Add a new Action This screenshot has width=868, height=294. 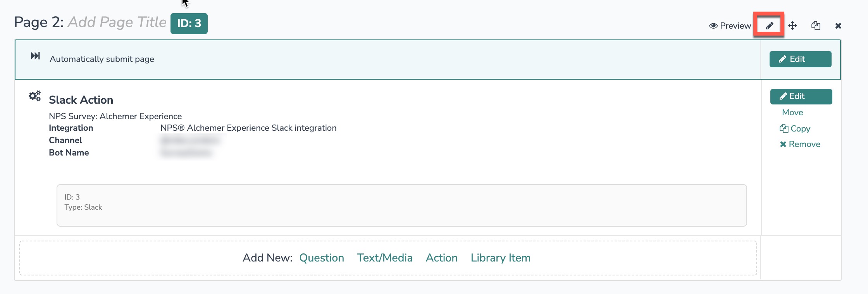[441, 258]
